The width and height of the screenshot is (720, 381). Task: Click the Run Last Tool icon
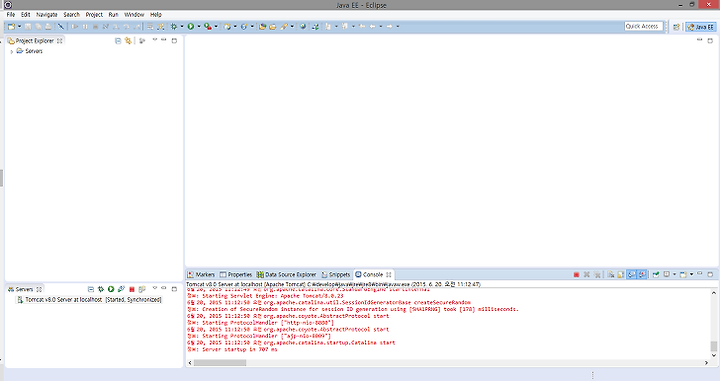(x=208, y=27)
